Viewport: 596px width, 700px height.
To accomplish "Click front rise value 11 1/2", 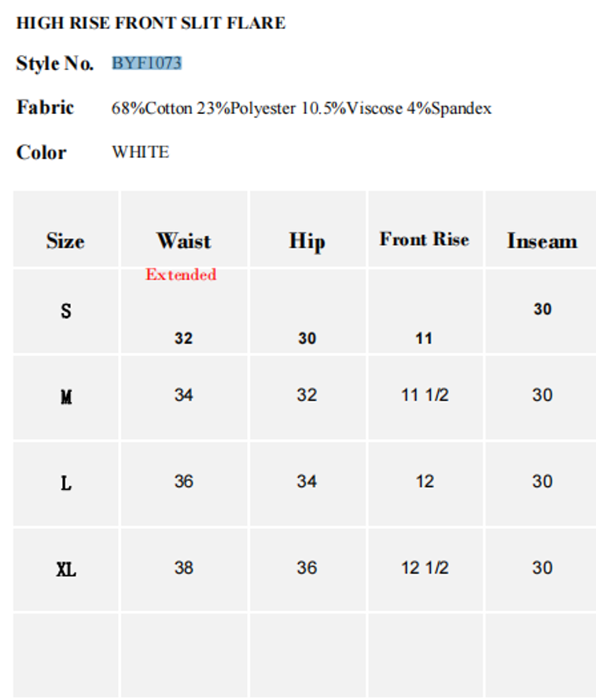I will tap(425, 395).
